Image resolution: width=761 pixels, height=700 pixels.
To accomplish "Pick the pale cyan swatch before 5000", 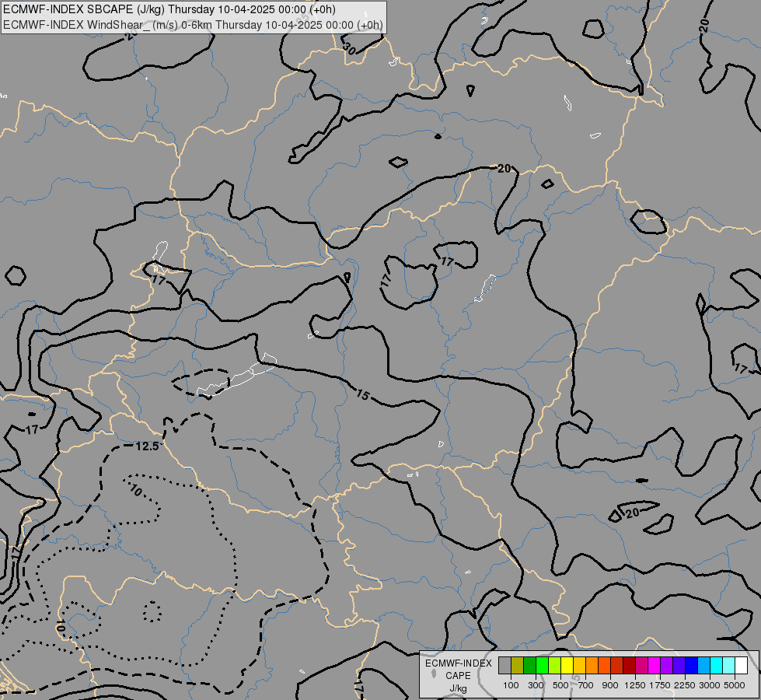I will [729, 666].
